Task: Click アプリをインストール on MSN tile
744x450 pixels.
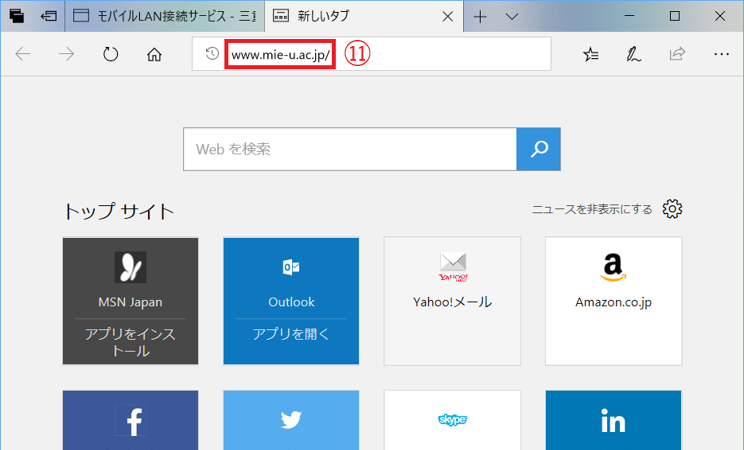Action: 130,342
